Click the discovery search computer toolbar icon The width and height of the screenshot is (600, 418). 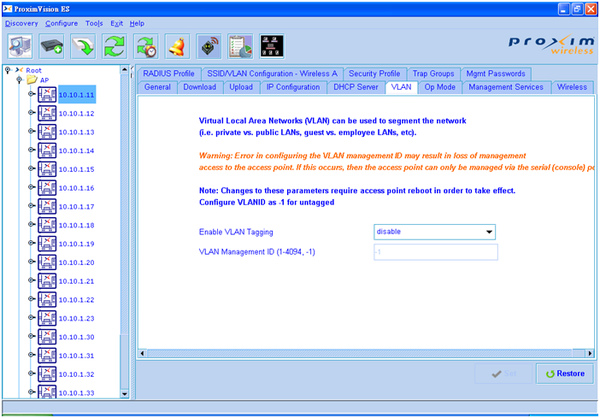[20, 46]
